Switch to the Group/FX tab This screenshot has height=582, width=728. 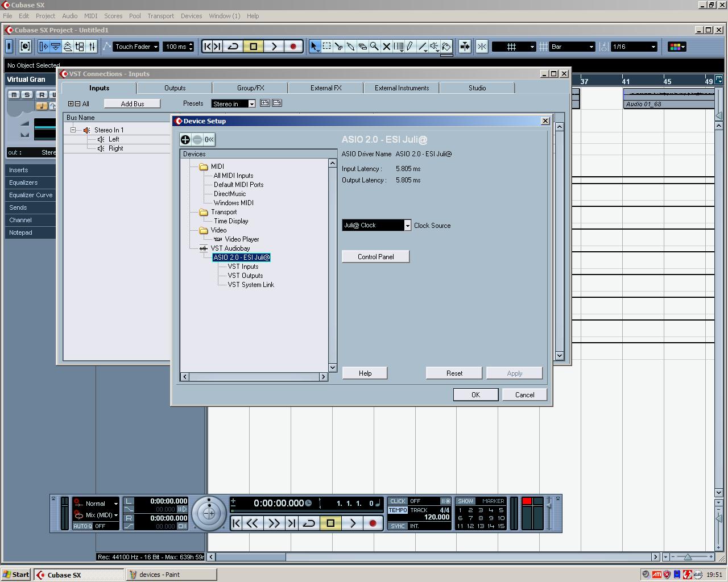click(x=250, y=88)
